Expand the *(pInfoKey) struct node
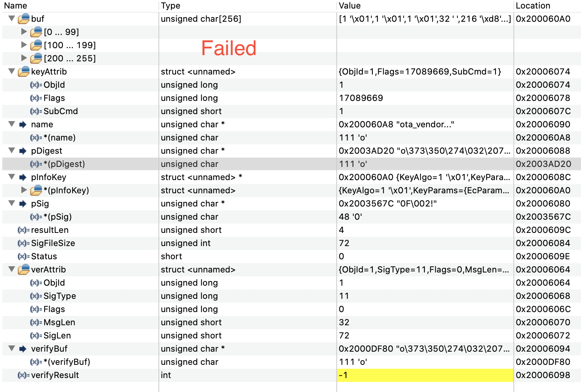 click(x=24, y=190)
